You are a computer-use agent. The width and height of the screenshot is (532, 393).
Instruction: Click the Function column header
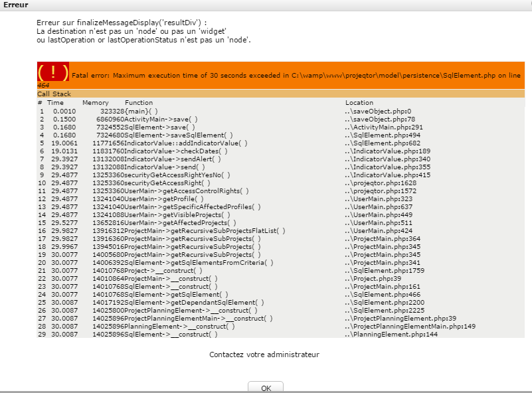pos(138,103)
